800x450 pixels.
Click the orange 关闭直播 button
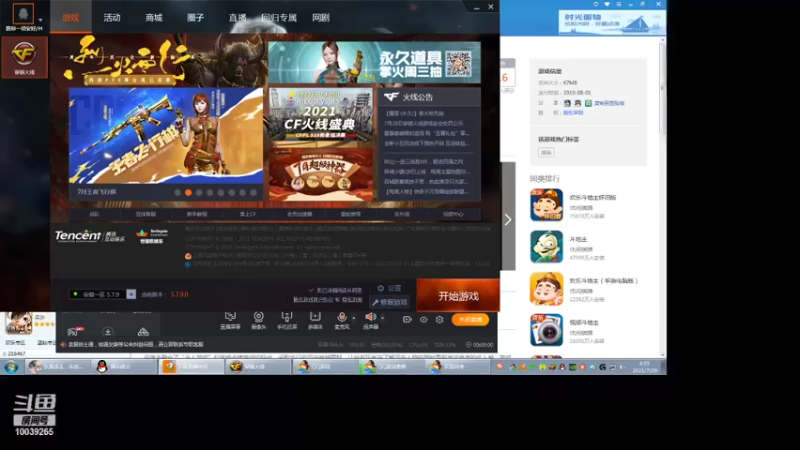point(470,319)
